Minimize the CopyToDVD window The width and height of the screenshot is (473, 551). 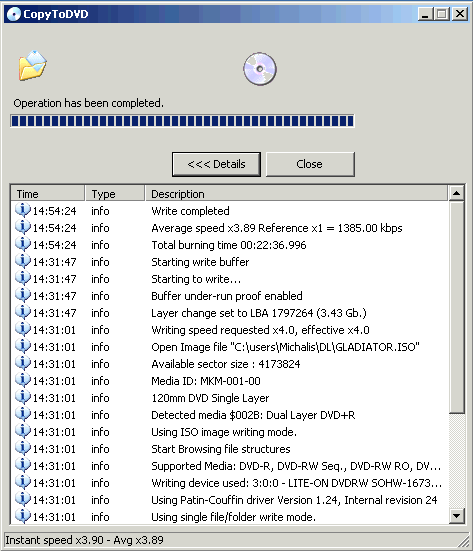click(x=425, y=14)
